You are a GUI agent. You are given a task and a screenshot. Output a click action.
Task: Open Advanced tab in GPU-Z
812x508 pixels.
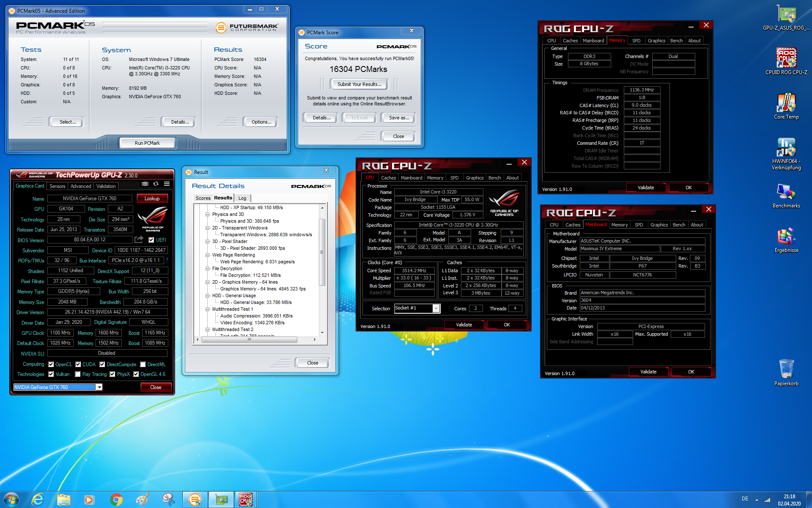tap(81, 186)
